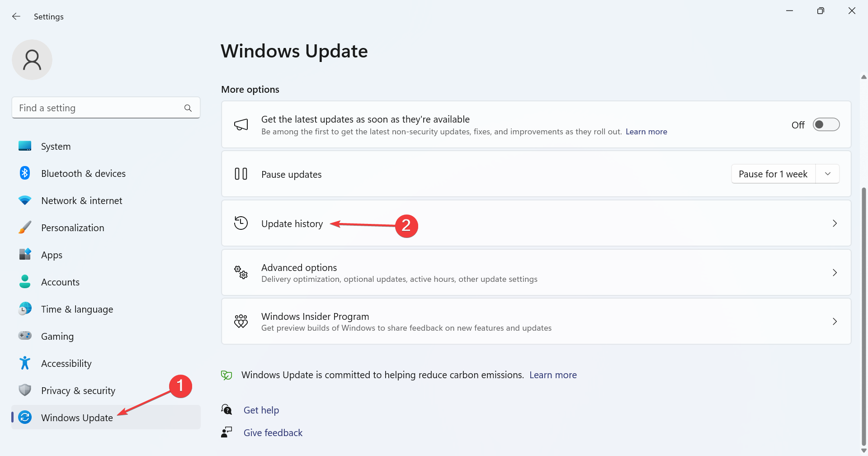Click the Accessibility figure icon in sidebar
Screen dimensions: 868x456
(25, 363)
